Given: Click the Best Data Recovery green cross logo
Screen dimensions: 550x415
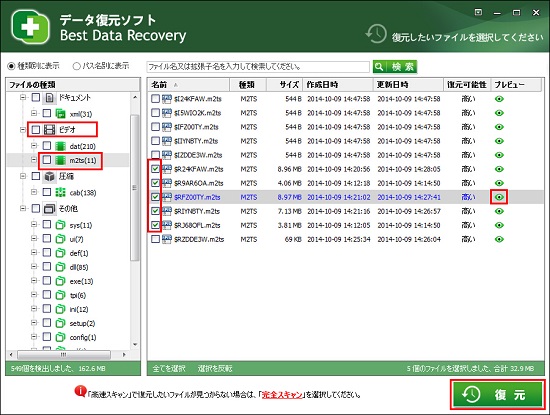Looking at the screenshot, I should (x=30, y=27).
